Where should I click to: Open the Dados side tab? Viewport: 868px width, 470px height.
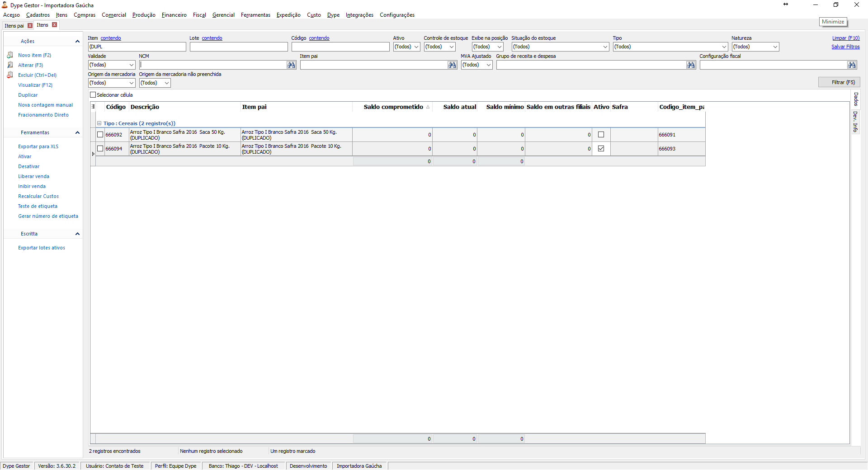click(856, 99)
